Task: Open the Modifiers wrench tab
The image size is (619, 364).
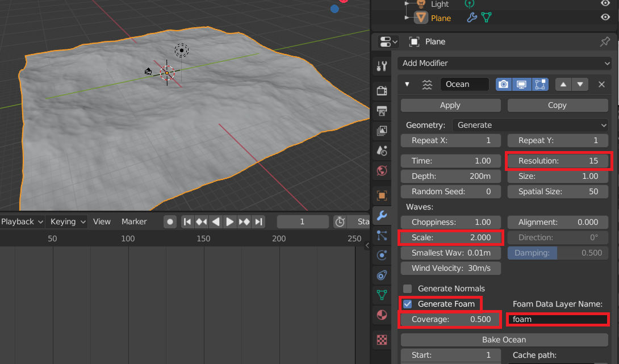Action: (x=382, y=215)
